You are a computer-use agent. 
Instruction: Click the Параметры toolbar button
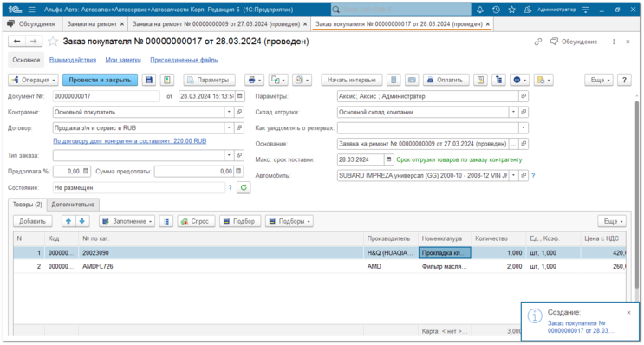click(x=210, y=80)
